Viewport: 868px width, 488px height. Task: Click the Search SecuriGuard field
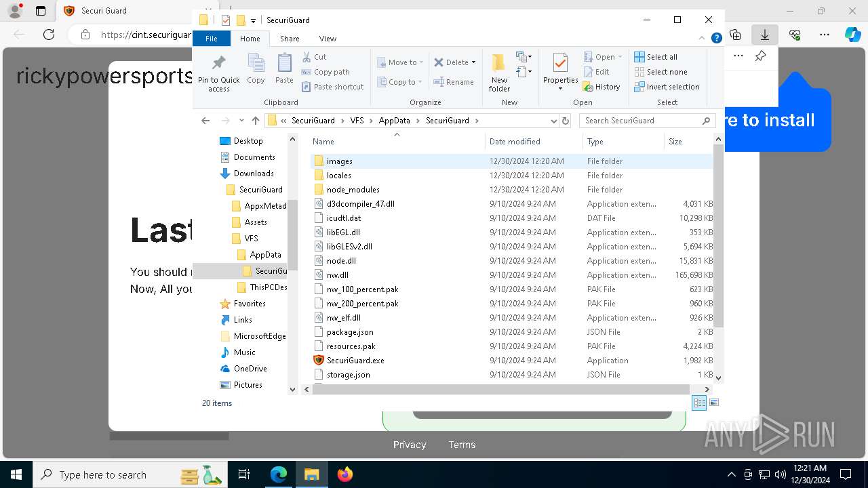point(646,121)
